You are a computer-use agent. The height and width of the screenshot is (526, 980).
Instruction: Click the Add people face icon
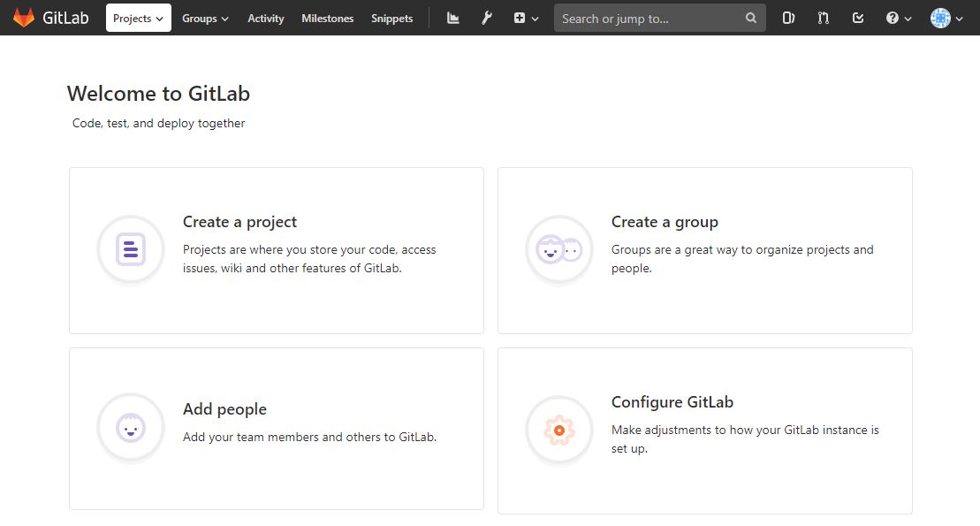[x=130, y=431]
